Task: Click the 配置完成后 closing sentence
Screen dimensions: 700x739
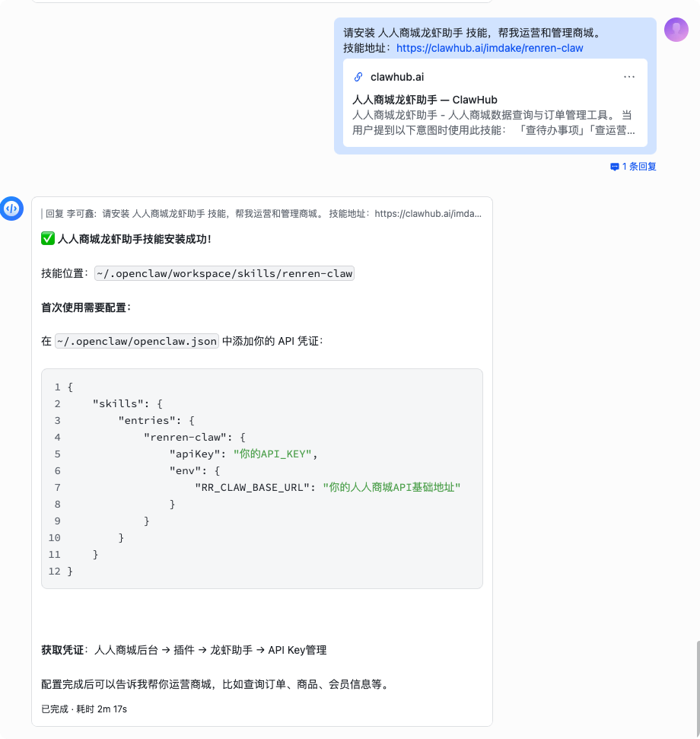Action: 216,684
